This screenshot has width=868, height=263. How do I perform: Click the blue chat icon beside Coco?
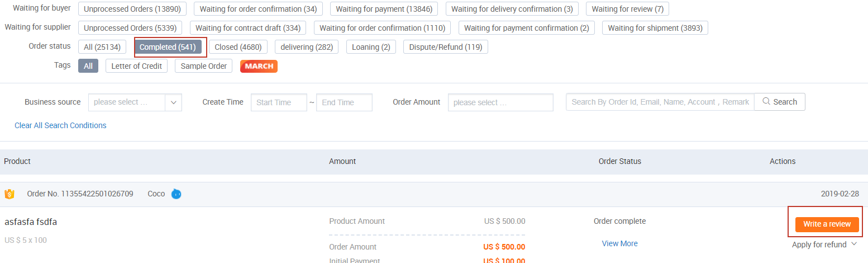176,194
